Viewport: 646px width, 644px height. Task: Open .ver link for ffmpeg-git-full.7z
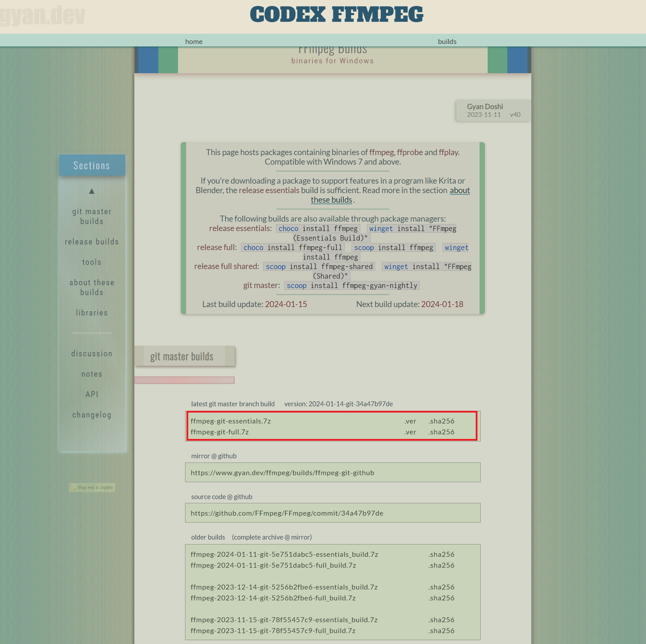(410, 432)
